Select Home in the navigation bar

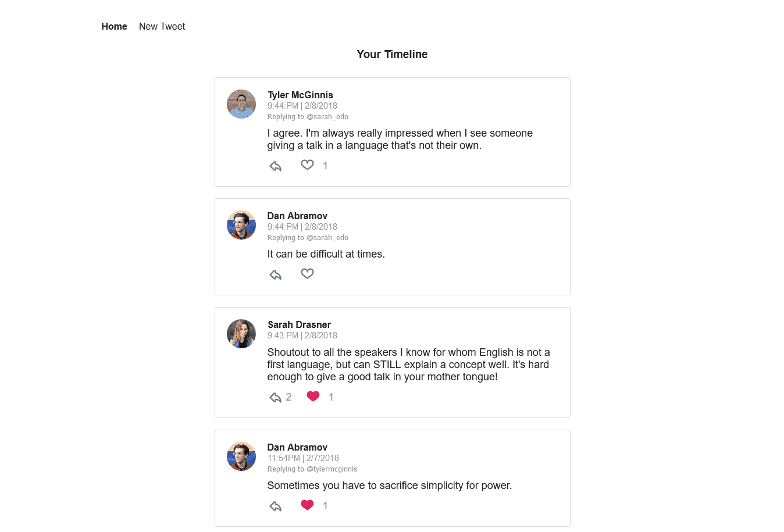[114, 26]
